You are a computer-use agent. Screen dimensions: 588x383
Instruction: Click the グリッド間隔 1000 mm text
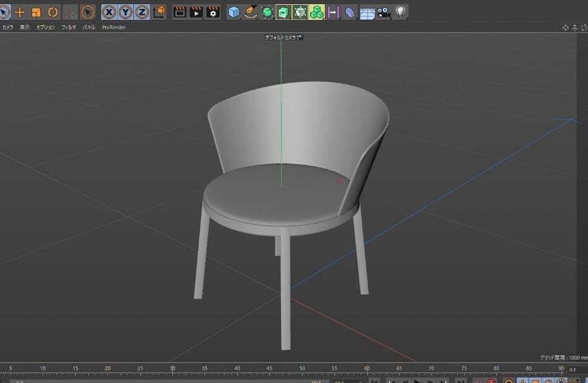(563, 358)
